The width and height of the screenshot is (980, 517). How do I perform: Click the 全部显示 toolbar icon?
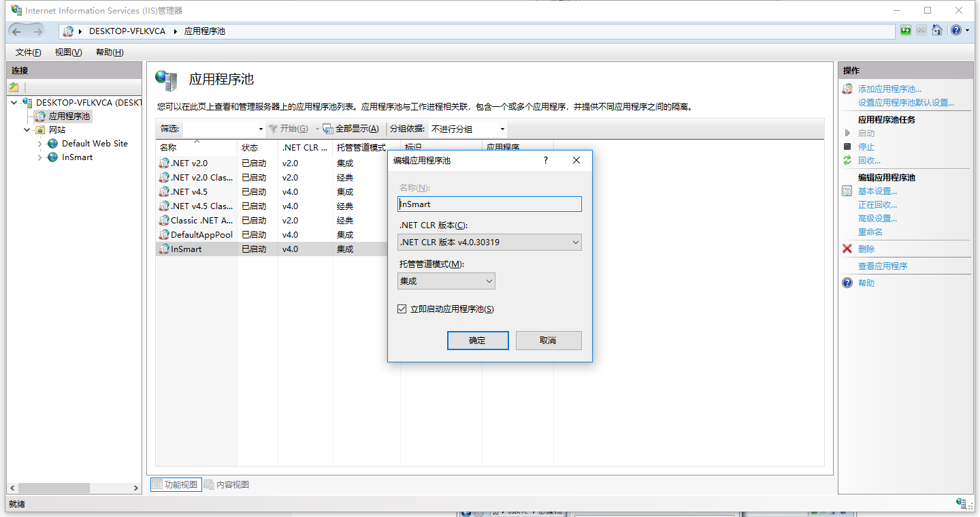point(327,129)
